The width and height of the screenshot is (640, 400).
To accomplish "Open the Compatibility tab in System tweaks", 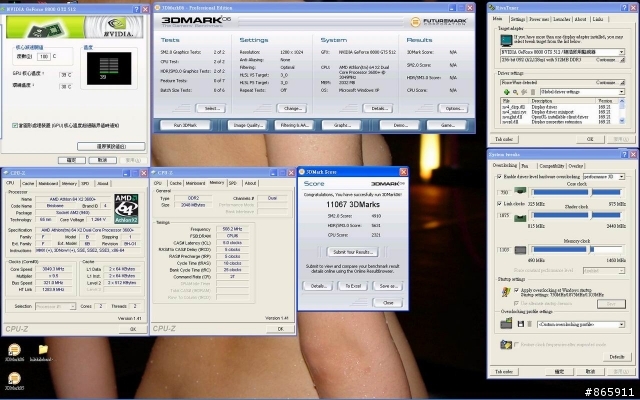I will [551, 166].
